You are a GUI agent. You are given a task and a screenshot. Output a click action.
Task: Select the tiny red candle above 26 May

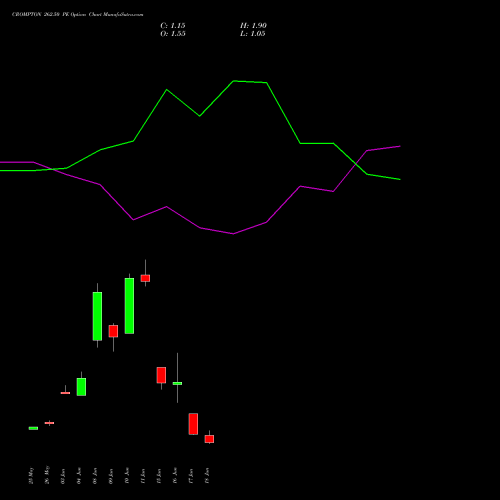[49, 423]
